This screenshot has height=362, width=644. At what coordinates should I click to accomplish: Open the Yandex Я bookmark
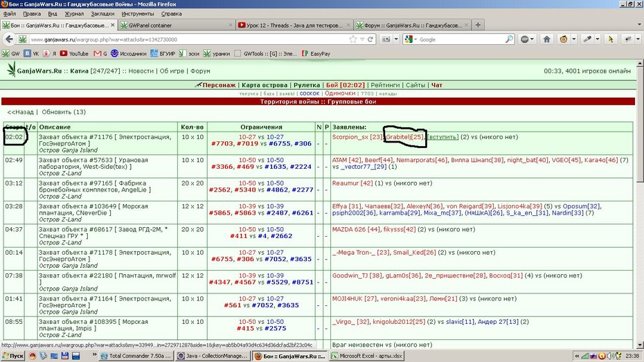tap(50, 54)
